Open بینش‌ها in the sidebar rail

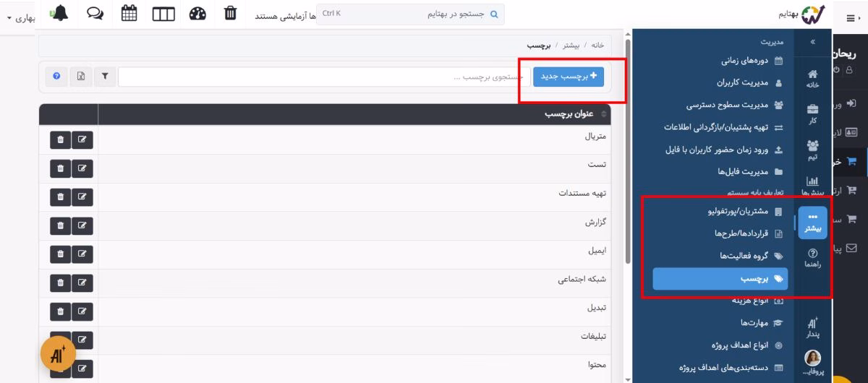coord(812,186)
